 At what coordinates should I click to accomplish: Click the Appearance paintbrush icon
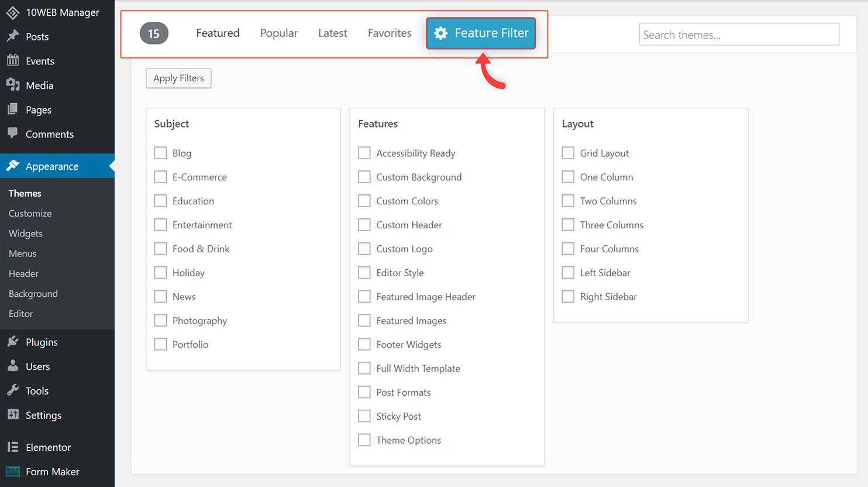13,166
